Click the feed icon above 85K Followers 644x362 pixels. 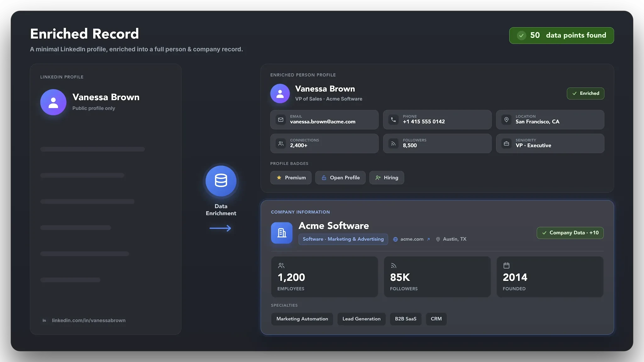click(393, 266)
